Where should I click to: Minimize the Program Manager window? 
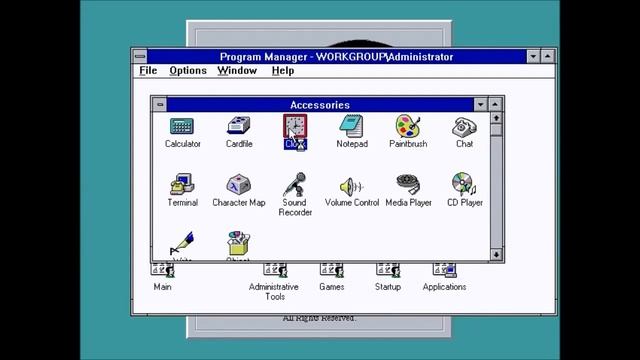[533, 56]
